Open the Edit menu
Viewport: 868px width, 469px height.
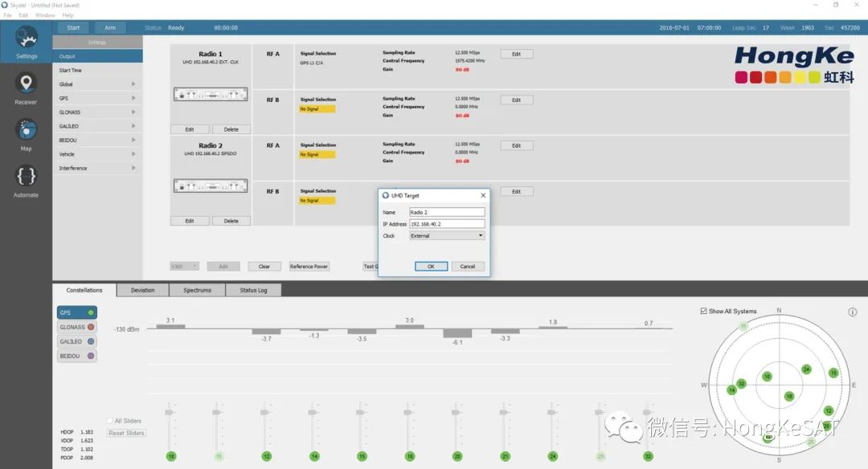point(23,15)
